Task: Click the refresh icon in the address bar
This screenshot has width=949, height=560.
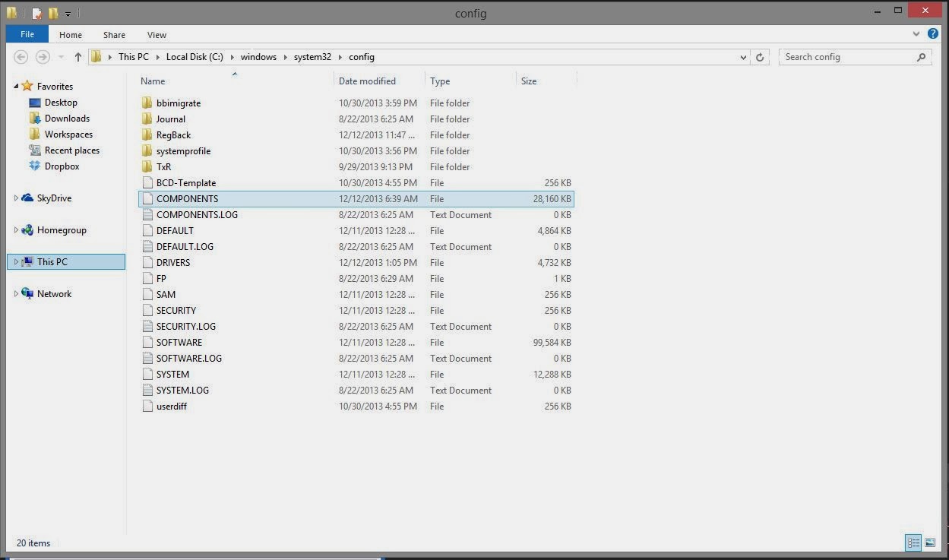Action: pyautogui.click(x=760, y=56)
